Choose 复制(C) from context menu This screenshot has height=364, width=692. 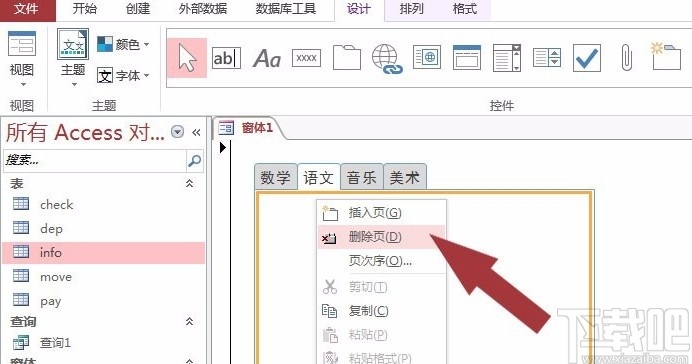(x=381, y=311)
